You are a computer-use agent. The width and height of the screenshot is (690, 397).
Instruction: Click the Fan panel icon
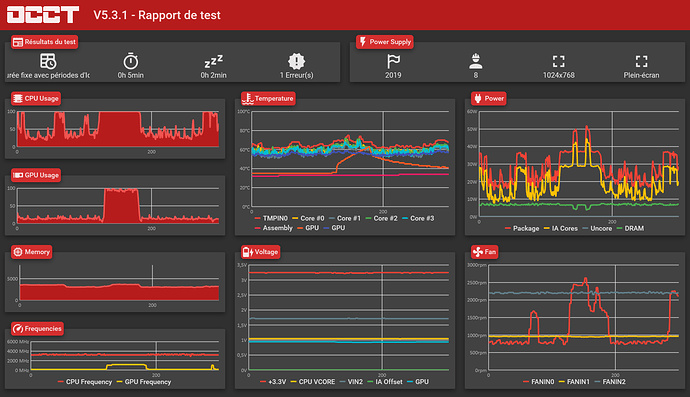click(x=478, y=252)
